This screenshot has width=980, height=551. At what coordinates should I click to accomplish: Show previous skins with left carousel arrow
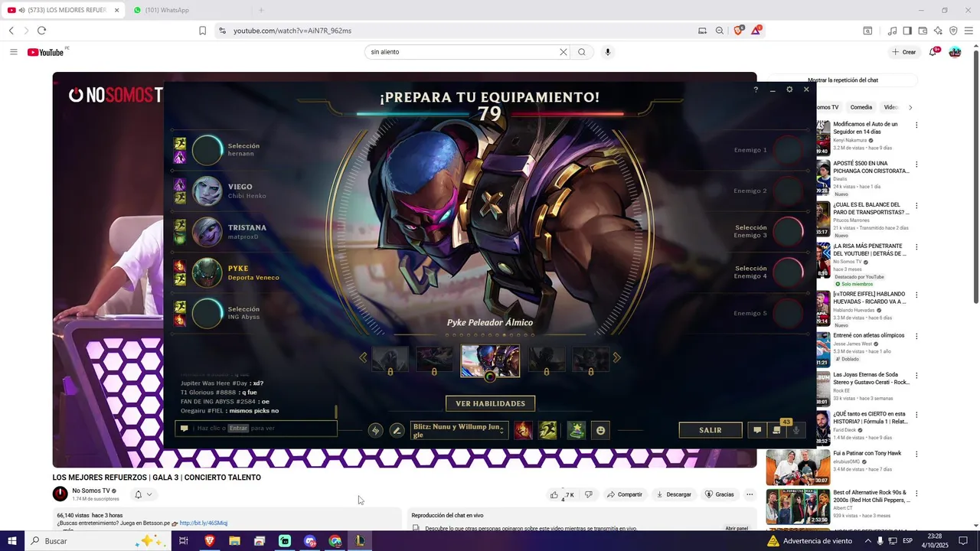click(x=363, y=357)
